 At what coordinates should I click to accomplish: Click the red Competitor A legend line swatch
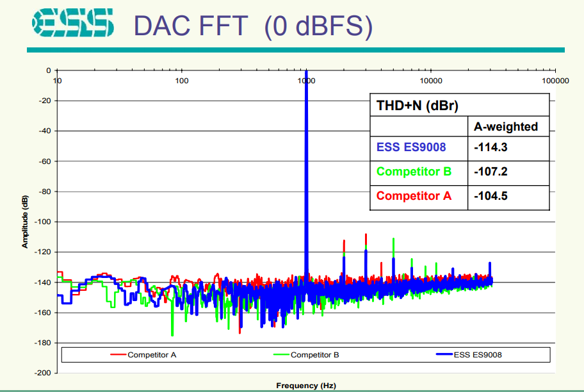point(118,355)
